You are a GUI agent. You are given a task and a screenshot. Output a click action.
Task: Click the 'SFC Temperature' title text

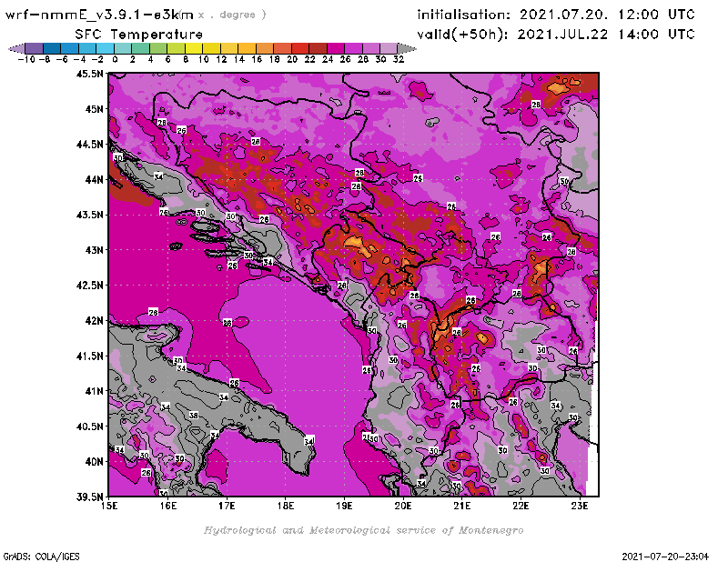pos(139,35)
